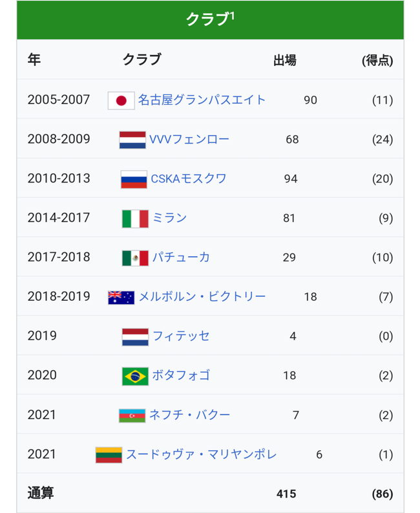420x513 pixels.
Task: Click the Brazil flag beside ボタフォゴ
Action: (135, 377)
